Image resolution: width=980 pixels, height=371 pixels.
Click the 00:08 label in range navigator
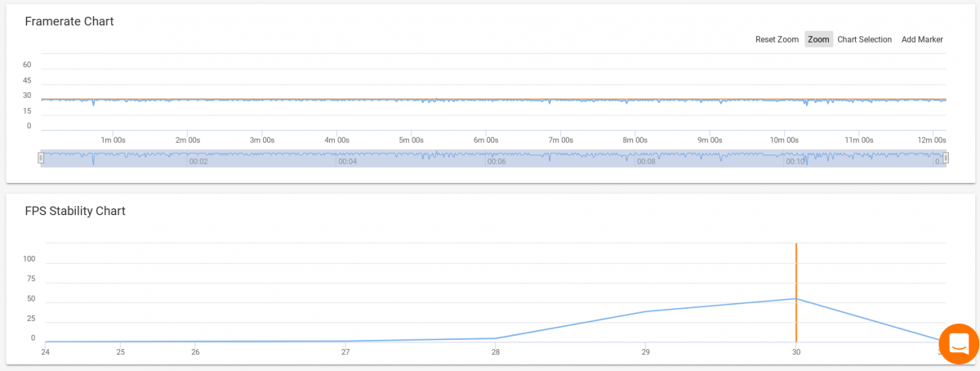(x=646, y=162)
